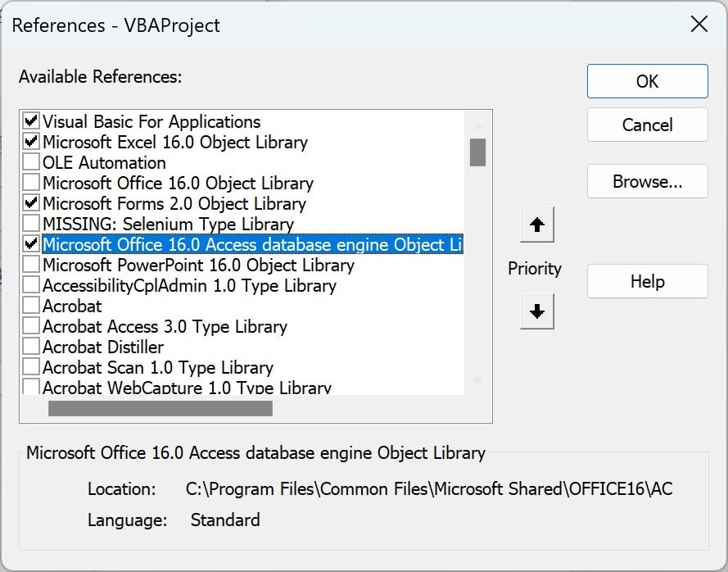Click the Language value Standard
728x572 pixels.
click(225, 520)
